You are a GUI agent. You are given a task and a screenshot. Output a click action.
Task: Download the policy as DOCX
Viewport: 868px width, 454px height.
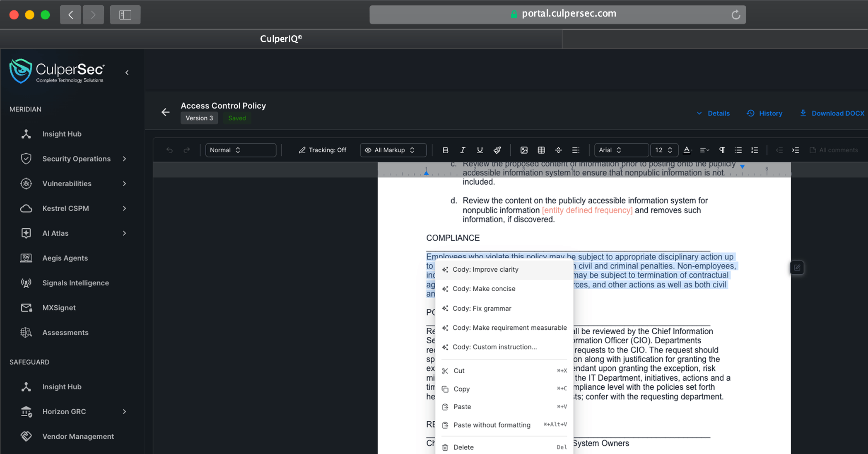pos(832,113)
